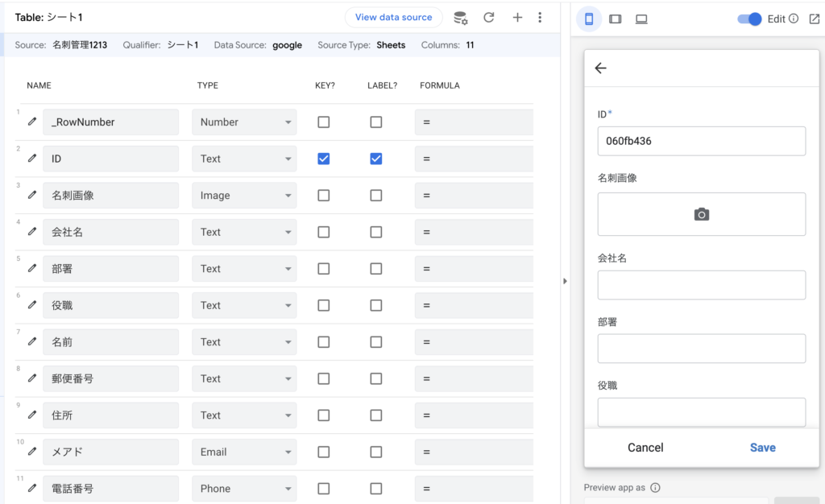Click the 会社名 input field in preview
The image size is (825, 504).
point(701,285)
